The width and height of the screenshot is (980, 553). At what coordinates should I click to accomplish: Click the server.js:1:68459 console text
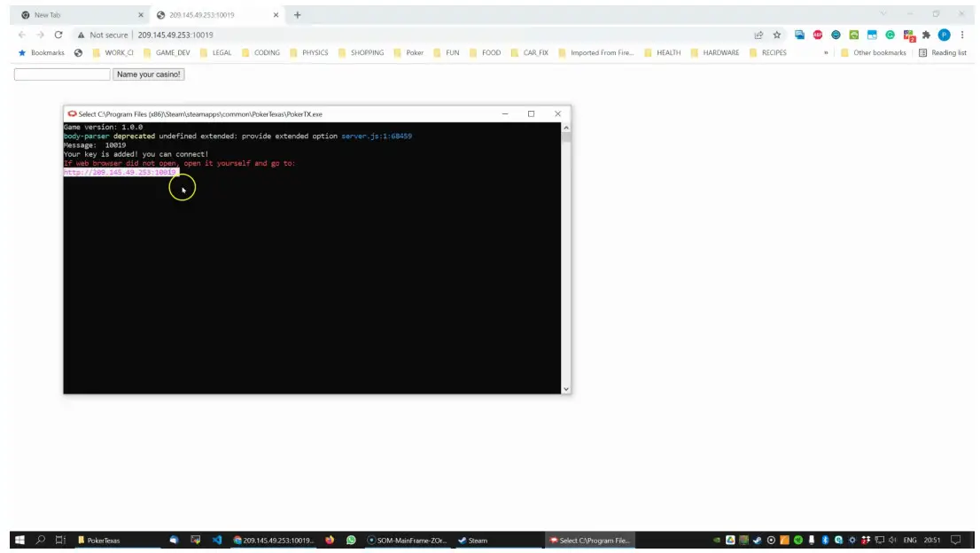377,136
